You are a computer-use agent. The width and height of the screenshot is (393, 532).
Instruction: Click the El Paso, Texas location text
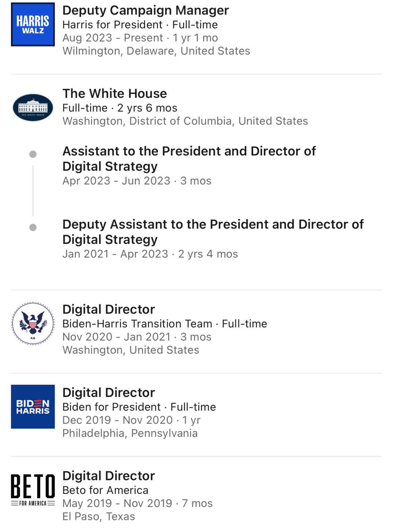tap(99, 516)
